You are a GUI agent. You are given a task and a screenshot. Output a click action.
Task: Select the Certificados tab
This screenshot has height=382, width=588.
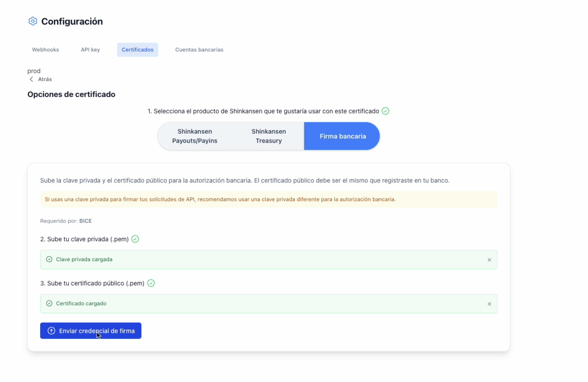coord(138,50)
